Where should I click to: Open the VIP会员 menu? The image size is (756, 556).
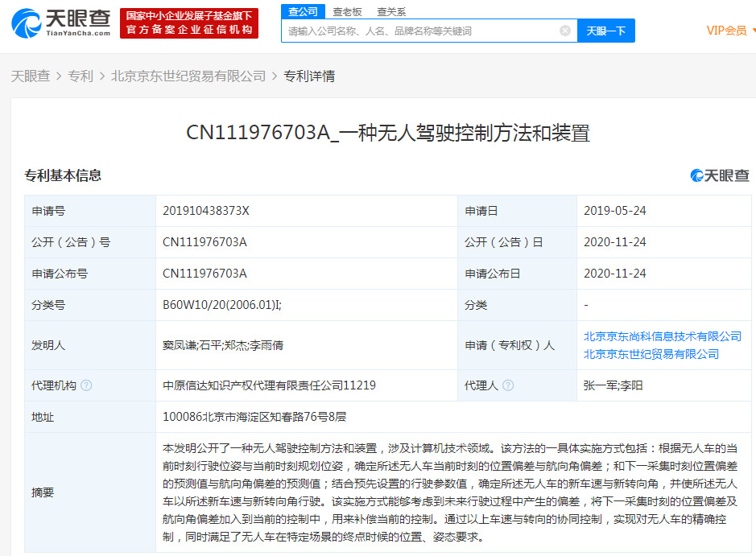729,31
